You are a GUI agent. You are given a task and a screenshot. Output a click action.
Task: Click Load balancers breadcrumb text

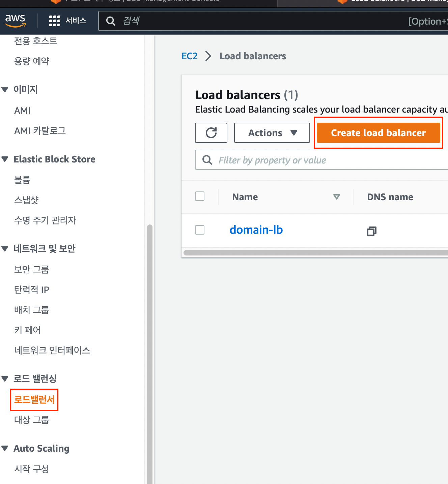tap(253, 56)
